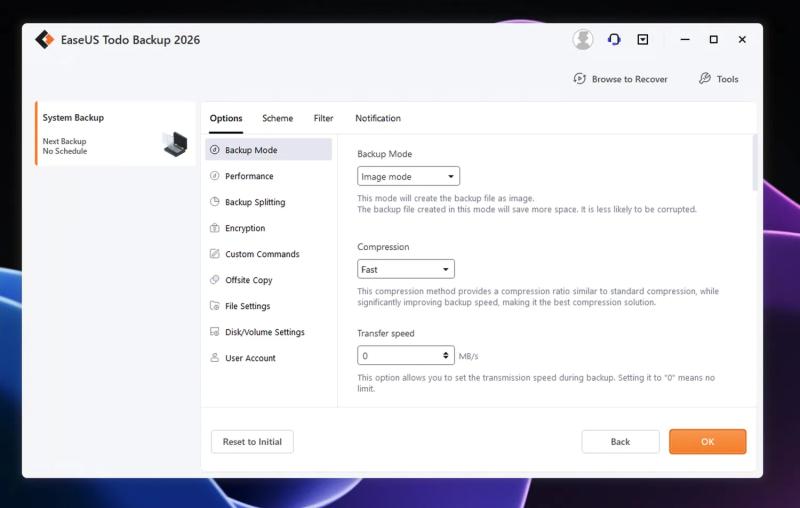This screenshot has width=800, height=508.
Task: Expand the Image mode dropdown
Action: 408,176
